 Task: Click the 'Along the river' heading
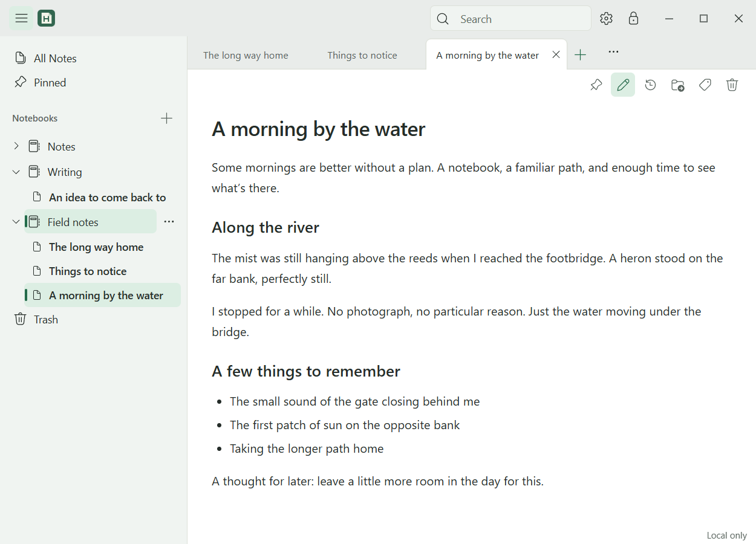click(266, 227)
